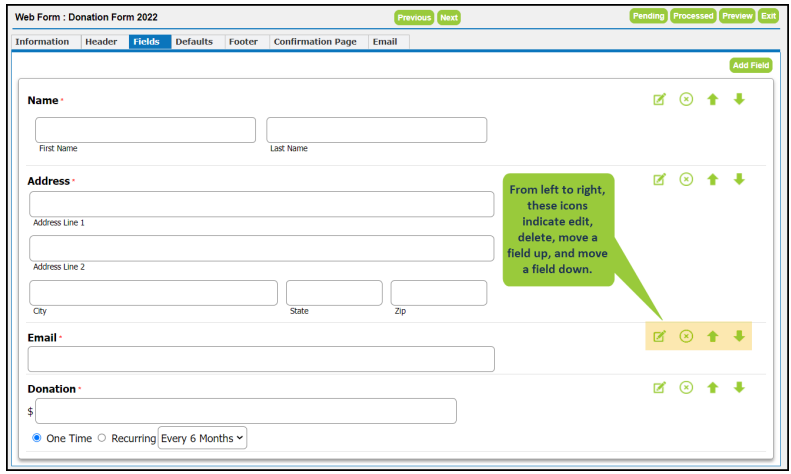This screenshot has height=474, width=791.
Task: Select the One Time donation option
Action: tap(37, 438)
